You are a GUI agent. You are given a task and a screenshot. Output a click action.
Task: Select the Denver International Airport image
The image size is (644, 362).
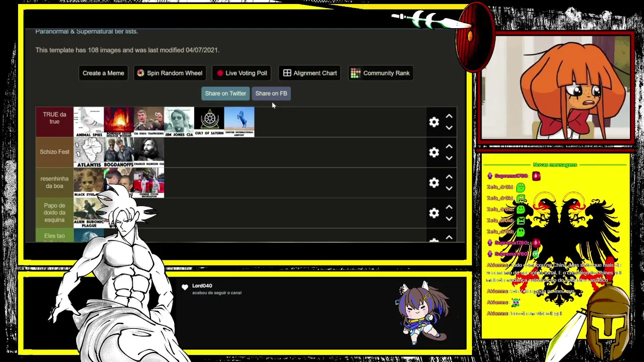click(239, 122)
